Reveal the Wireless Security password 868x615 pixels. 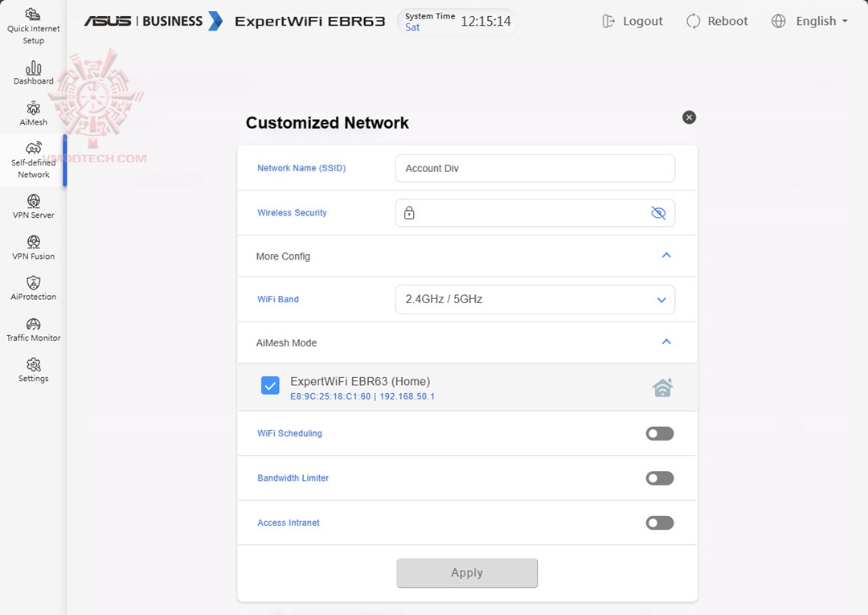click(658, 212)
